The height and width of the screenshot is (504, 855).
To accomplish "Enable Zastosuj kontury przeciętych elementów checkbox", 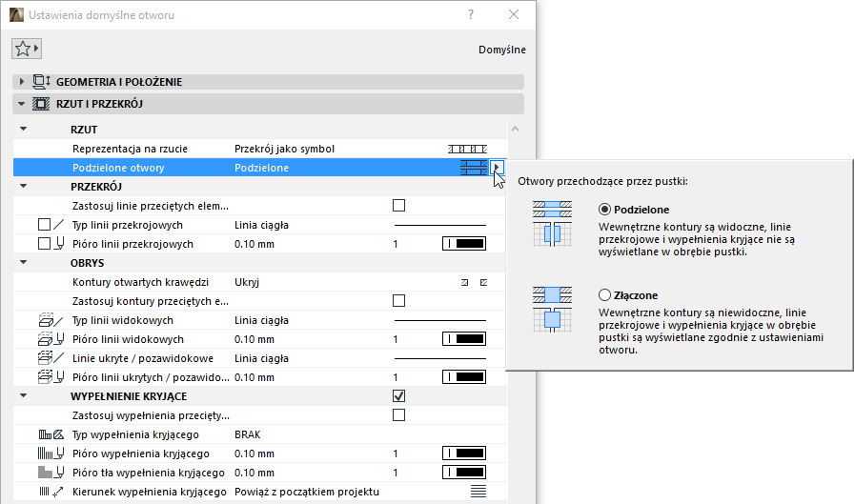I will pos(399,301).
